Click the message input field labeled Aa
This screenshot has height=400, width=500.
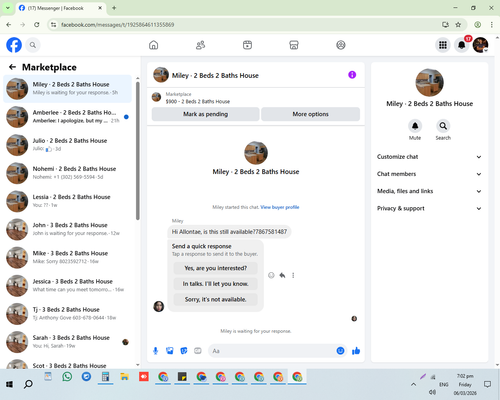tap(272, 351)
